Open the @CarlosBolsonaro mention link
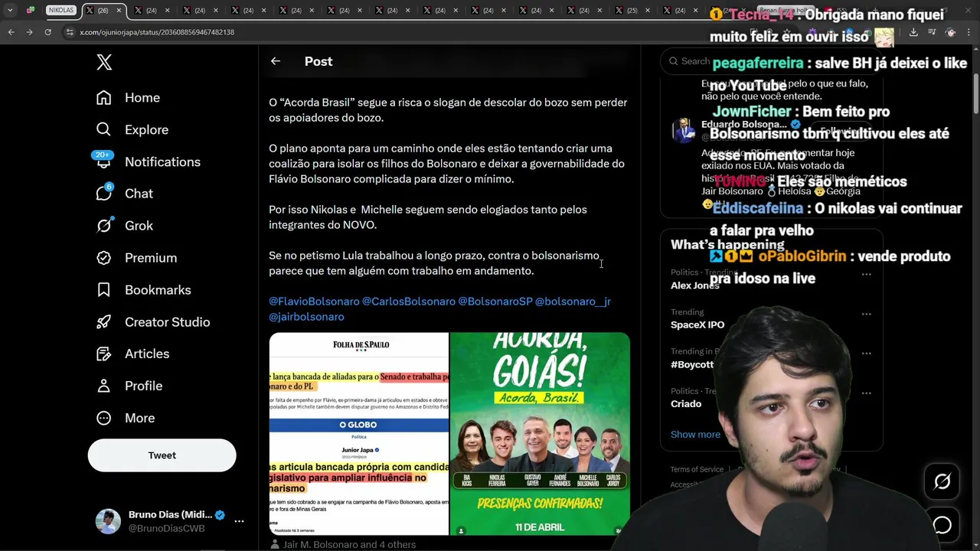This screenshot has width=980, height=551. (409, 302)
